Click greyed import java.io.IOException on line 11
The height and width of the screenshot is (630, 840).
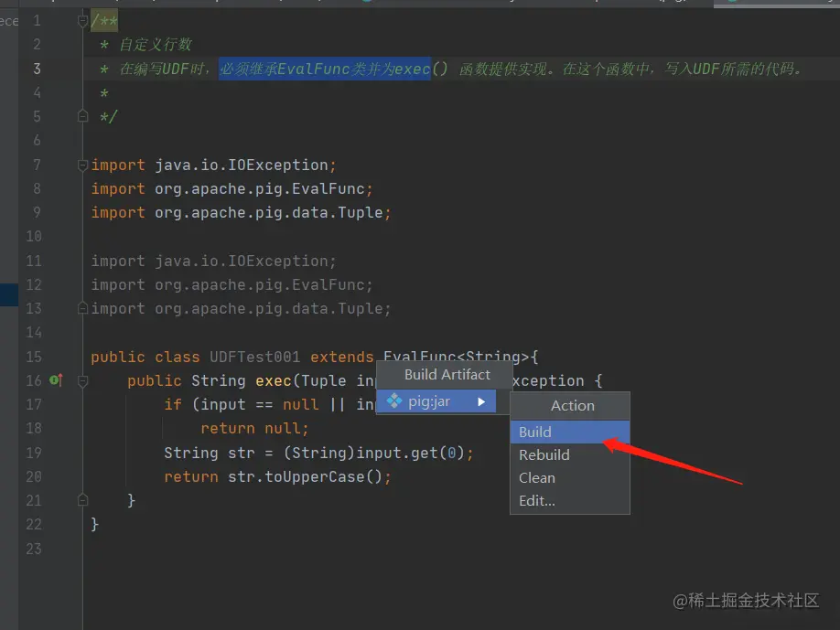click(214, 262)
